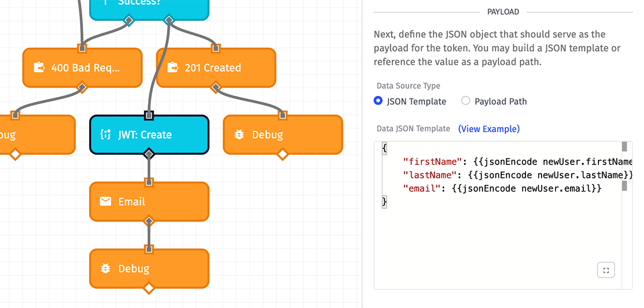Expand the JSON template editor fullscreen
Image resolution: width=644 pixels, height=308 pixels.
coord(606,270)
